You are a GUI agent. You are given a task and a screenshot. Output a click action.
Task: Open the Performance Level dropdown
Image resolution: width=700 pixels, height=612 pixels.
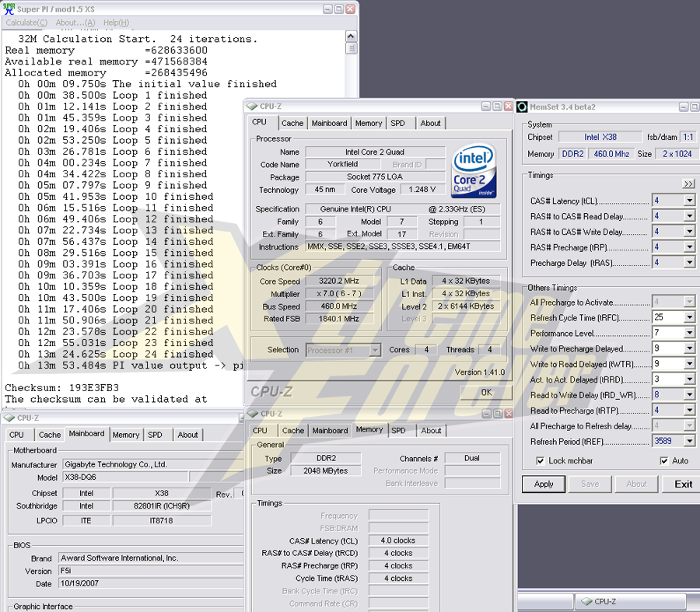[689, 333]
